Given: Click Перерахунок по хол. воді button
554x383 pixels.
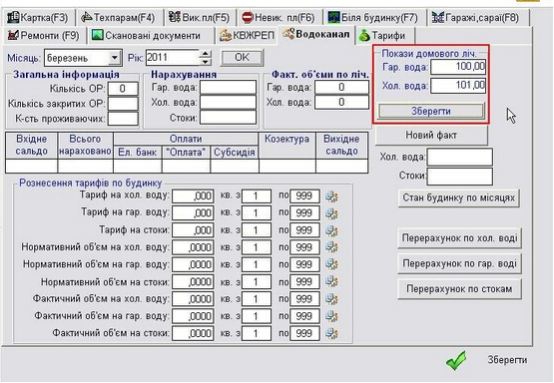Looking at the screenshot, I should pos(459,238).
